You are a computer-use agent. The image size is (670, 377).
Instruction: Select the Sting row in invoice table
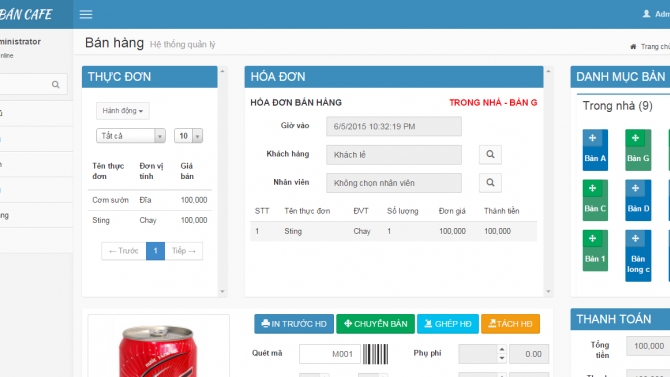[394, 231]
